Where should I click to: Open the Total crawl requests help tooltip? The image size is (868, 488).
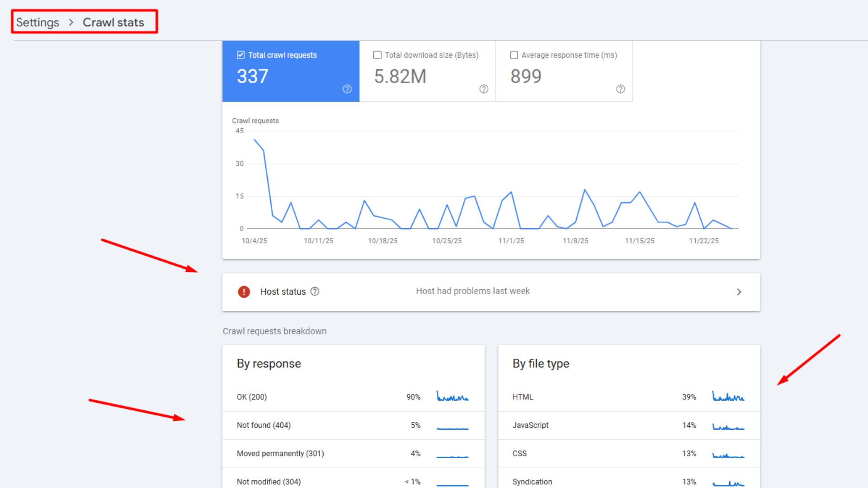(x=347, y=89)
